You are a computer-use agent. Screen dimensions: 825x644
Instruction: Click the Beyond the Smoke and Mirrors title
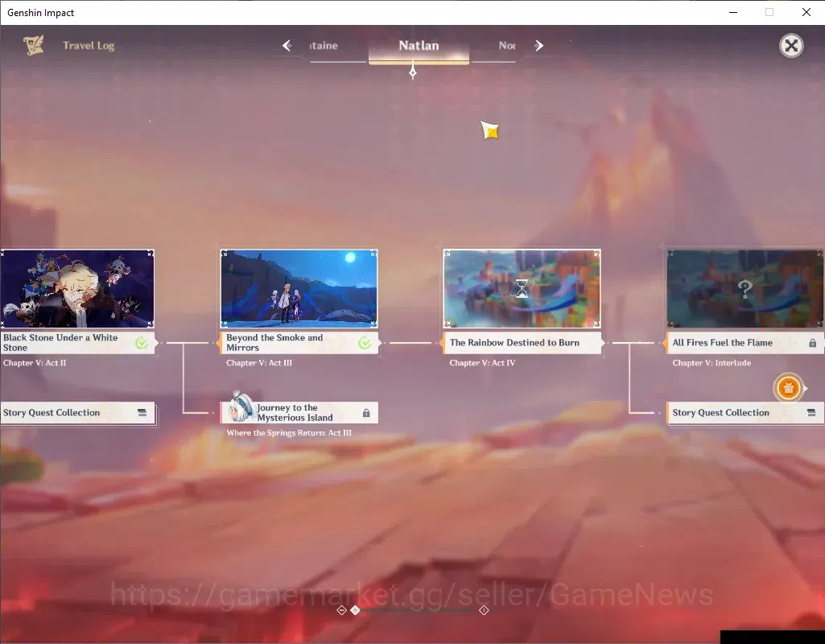(x=274, y=342)
